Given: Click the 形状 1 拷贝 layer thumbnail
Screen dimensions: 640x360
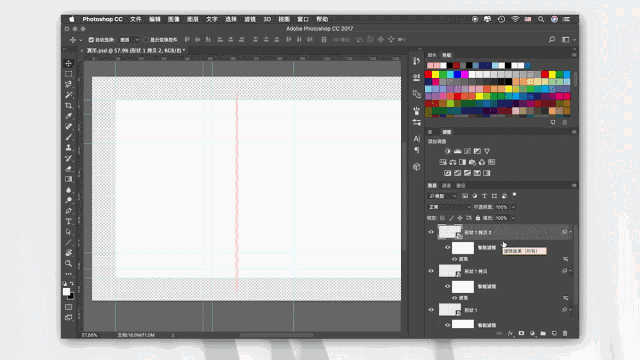Looking at the screenshot, I should tap(450, 271).
